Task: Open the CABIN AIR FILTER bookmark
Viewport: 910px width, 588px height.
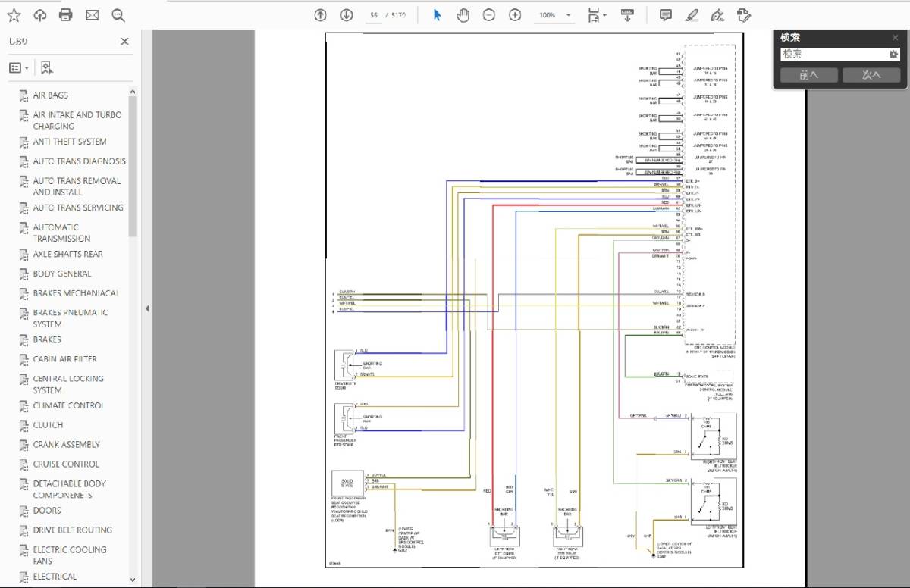Action: tap(64, 359)
